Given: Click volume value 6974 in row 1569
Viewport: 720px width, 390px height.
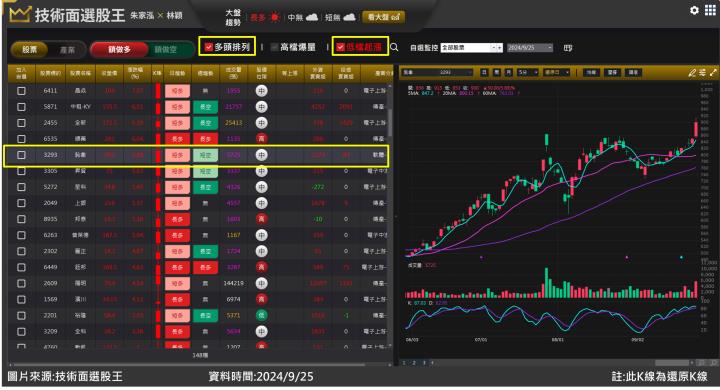Looking at the screenshot, I should point(233,300).
